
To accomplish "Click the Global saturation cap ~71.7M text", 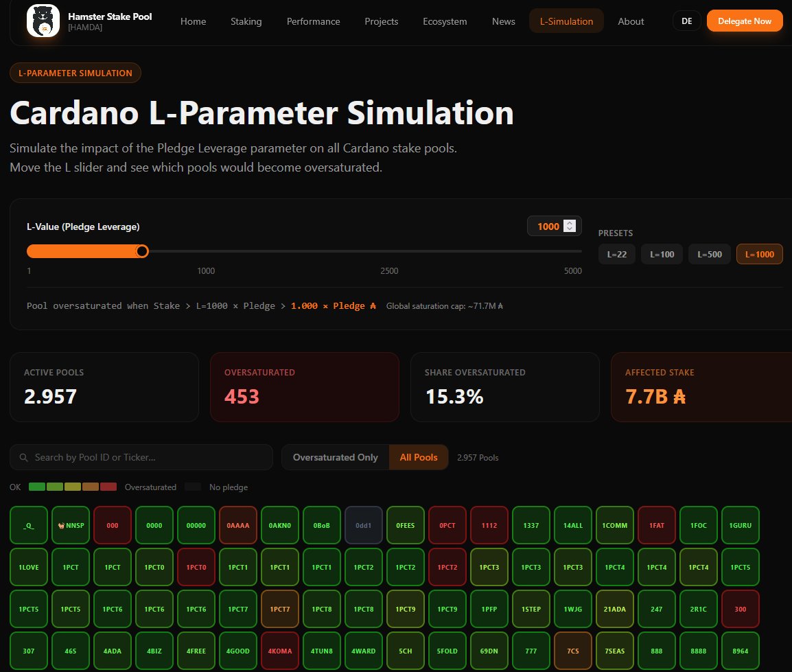I will point(445,305).
